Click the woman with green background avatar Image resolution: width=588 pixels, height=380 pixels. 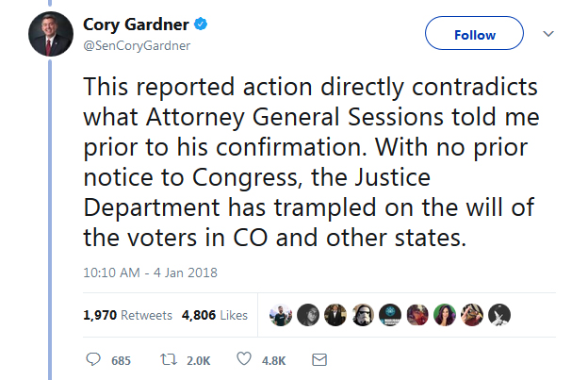pos(443,314)
